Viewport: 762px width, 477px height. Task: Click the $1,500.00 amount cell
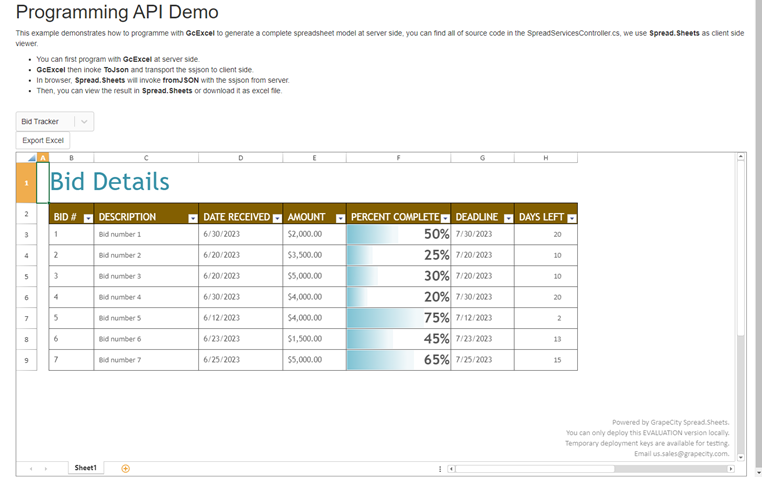[314, 339]
